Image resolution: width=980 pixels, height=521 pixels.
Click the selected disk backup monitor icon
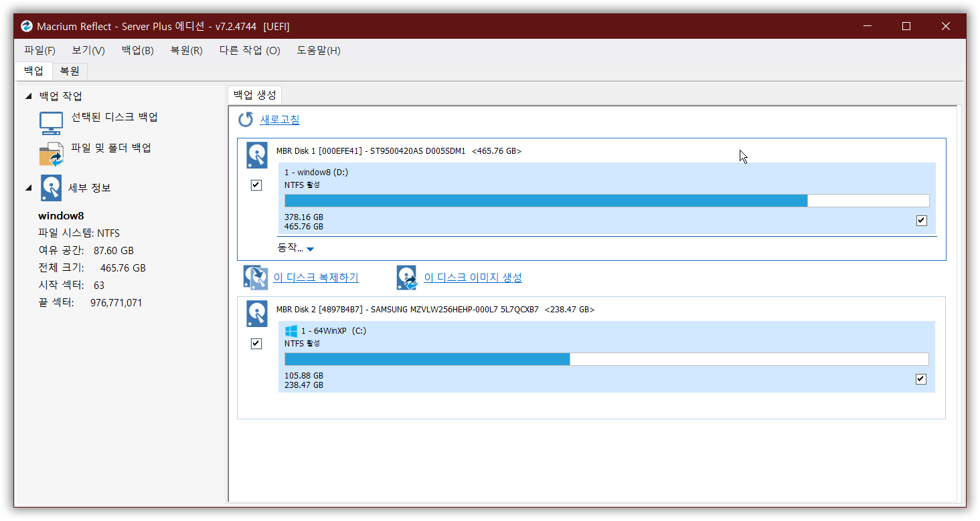point(51,124)
